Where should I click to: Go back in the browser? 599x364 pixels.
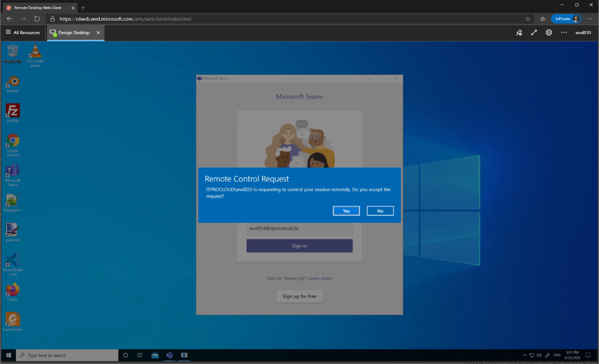point(9,19)
